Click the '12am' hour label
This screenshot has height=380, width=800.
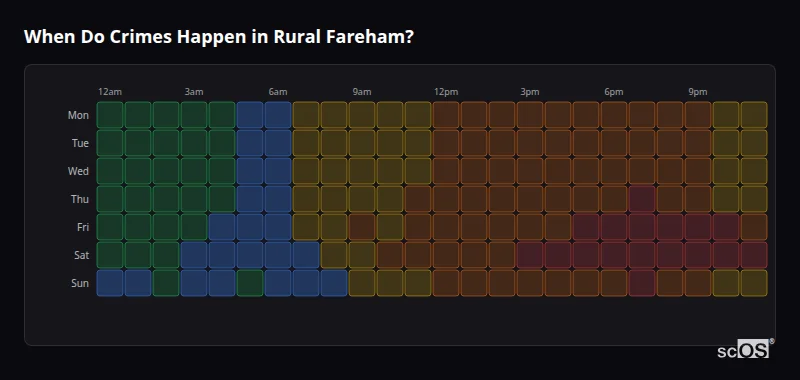[110, 92]
